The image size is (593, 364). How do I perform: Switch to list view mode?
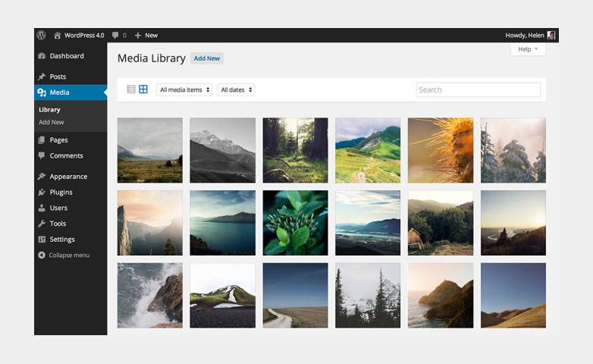131,89
